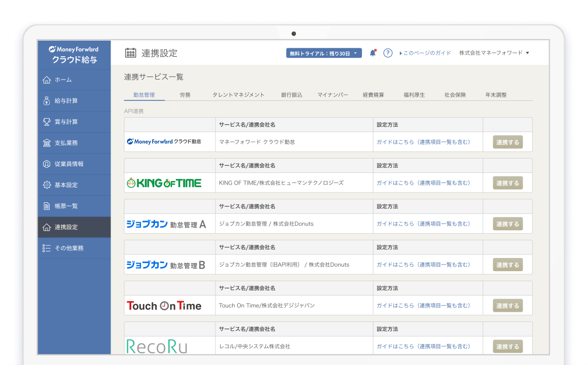Click the Money Forward クラウド給与 logo
Image resolution: width=588 pixels, height=365 pixels.
[x=74, y=55]
